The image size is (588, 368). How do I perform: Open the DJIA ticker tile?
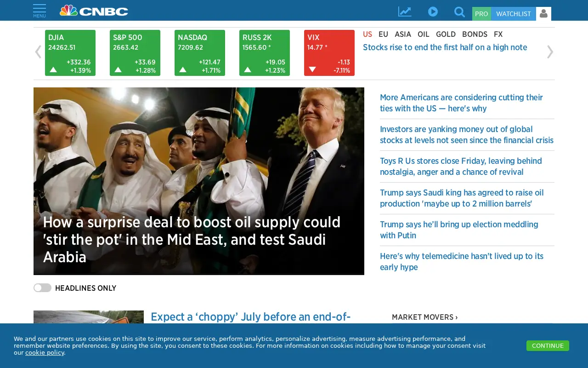coord(70,53)
